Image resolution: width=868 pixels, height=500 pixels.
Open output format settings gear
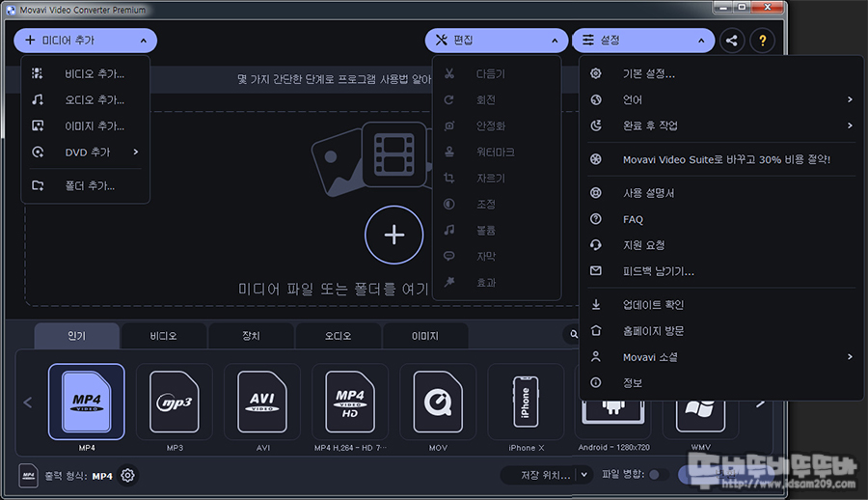tap(128, 476)
